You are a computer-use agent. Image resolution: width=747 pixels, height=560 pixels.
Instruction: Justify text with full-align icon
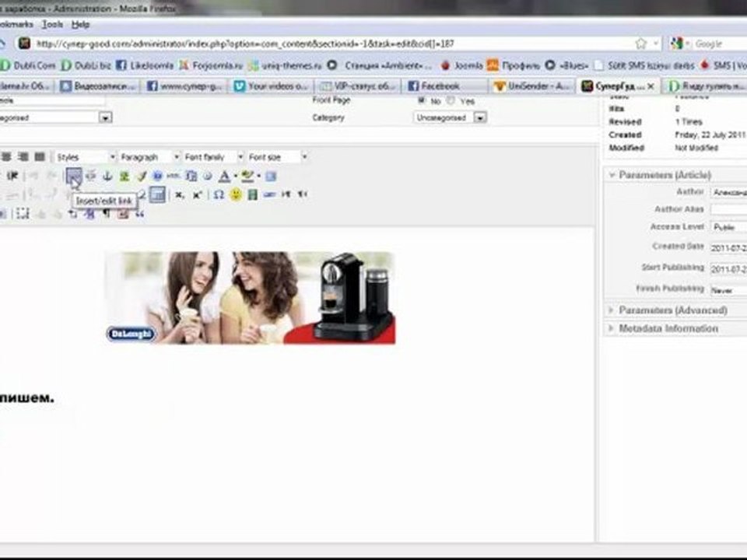[x=40, y=156]
